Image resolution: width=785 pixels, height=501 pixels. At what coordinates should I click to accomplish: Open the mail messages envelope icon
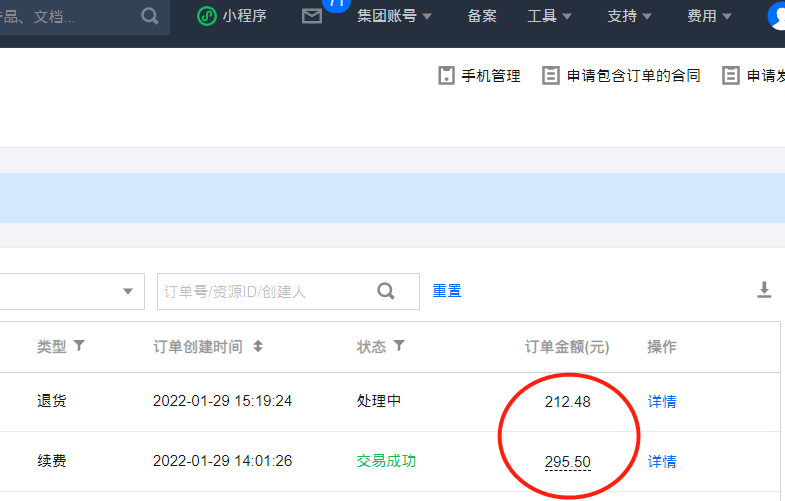[x=312, y=16]
